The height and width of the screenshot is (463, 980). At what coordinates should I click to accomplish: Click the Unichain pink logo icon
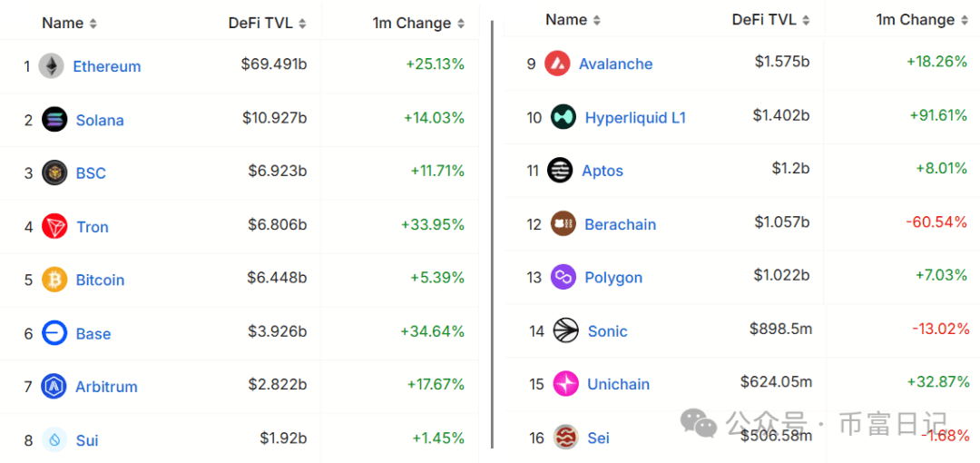[x=565, y=384]
